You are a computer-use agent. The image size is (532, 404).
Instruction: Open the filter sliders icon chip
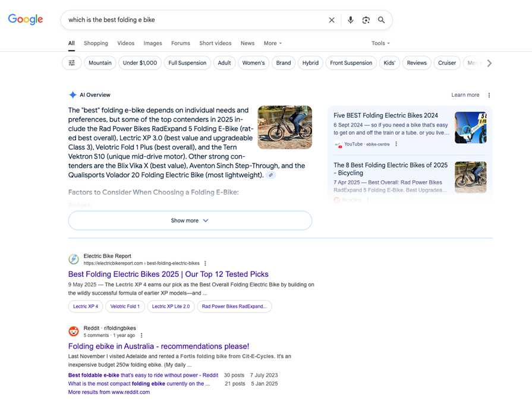point(71,63)
